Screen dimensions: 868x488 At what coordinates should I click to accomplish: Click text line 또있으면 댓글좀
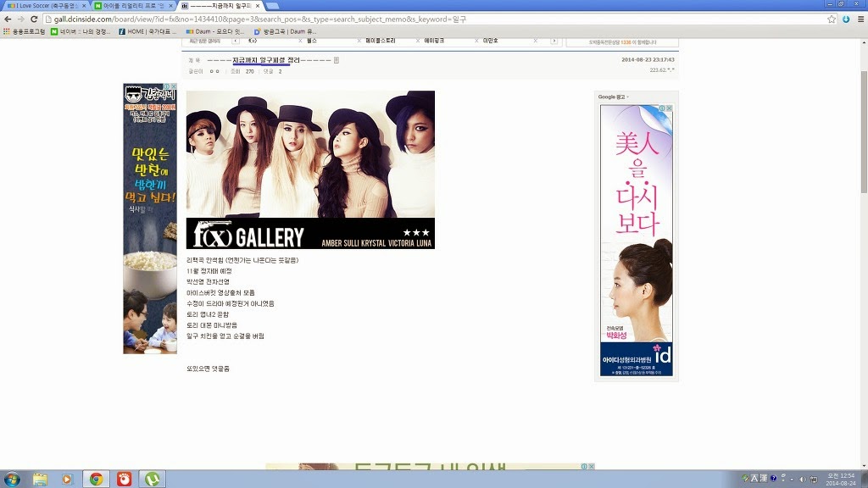coord(209,369)
